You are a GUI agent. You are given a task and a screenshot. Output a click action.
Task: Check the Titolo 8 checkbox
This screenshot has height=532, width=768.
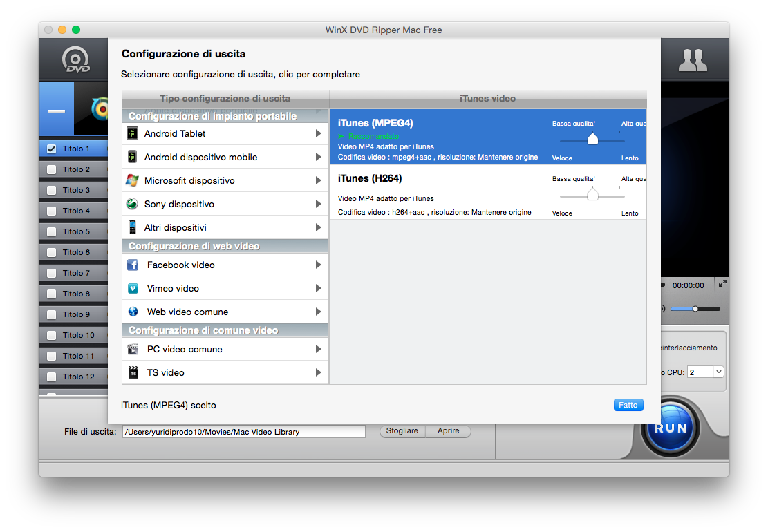51,294
